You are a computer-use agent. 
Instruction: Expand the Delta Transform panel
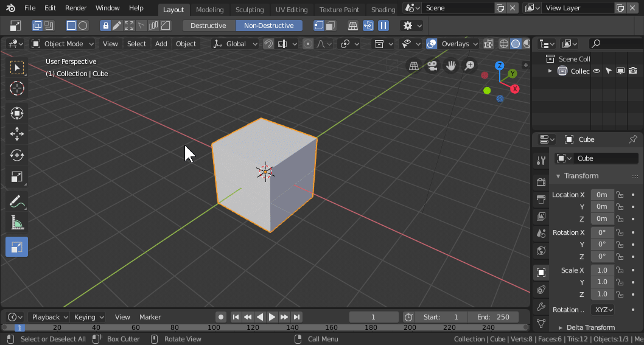coord(587,327)
